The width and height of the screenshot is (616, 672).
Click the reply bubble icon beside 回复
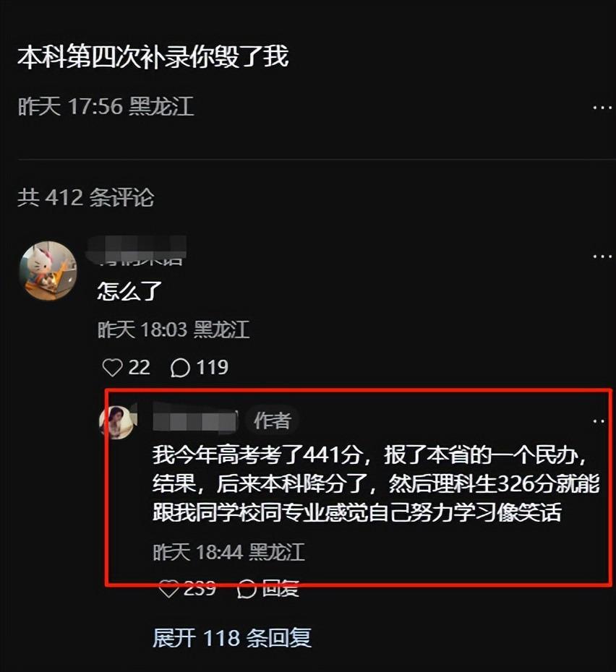point(247,588)
